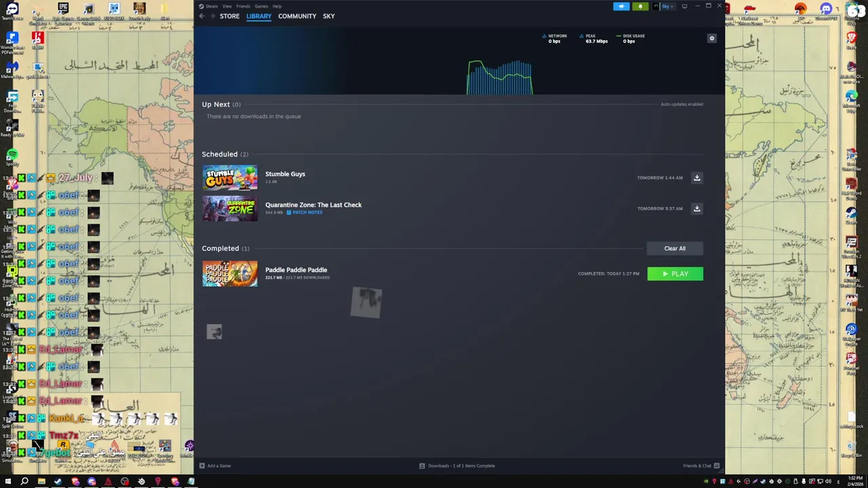Expand the Sky account dropdown

pyautogui.click(x=668, y=6)
